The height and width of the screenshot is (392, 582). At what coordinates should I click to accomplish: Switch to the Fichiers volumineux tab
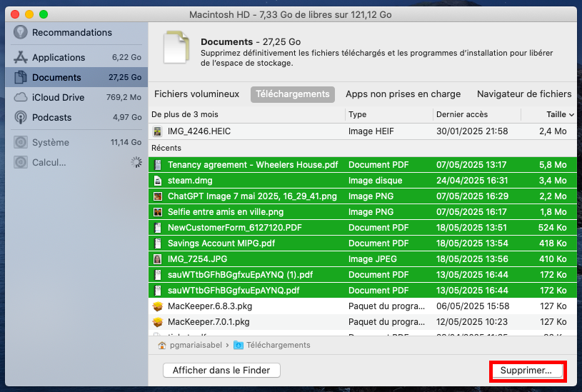coord(196,94)
